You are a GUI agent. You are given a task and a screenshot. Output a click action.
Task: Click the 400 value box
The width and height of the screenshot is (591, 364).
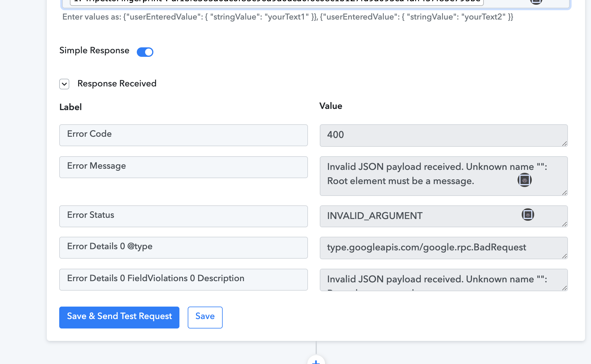pyautogui.click(x=444, y=135)
